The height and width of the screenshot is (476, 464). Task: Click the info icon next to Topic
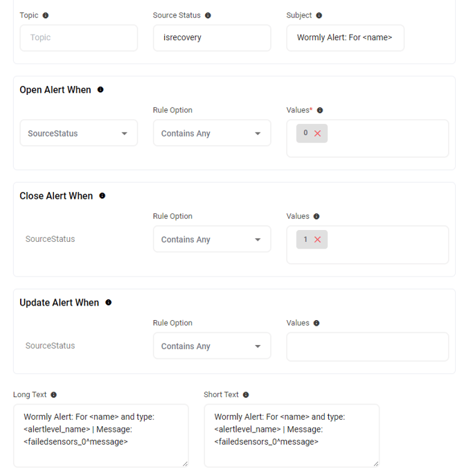click(x=46, y=15)
